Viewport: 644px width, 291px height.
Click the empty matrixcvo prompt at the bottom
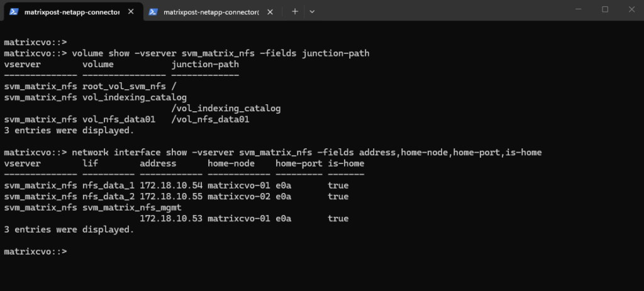35,251
